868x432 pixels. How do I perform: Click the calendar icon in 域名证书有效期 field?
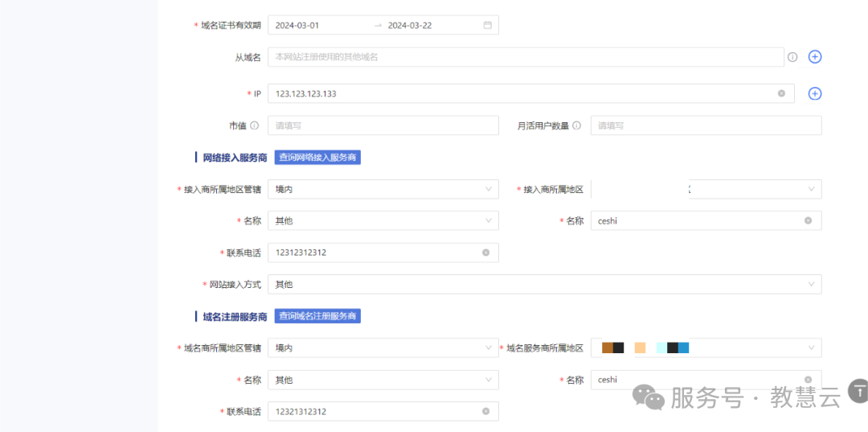487,25
